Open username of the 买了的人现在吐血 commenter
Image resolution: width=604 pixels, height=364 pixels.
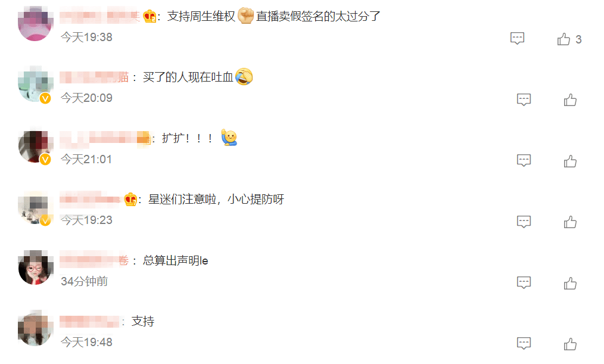point(94,77)
